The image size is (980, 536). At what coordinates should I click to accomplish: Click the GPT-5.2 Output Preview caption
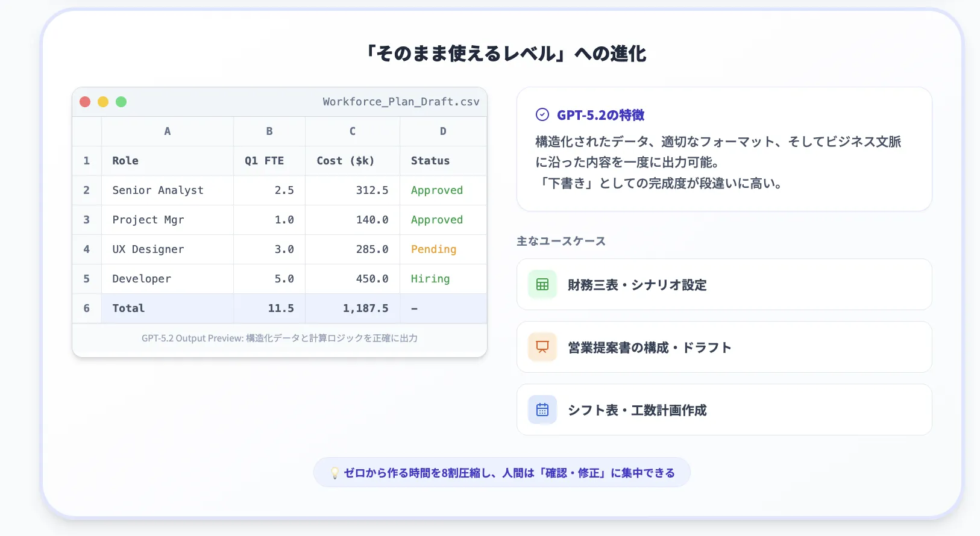pos(280,338)
